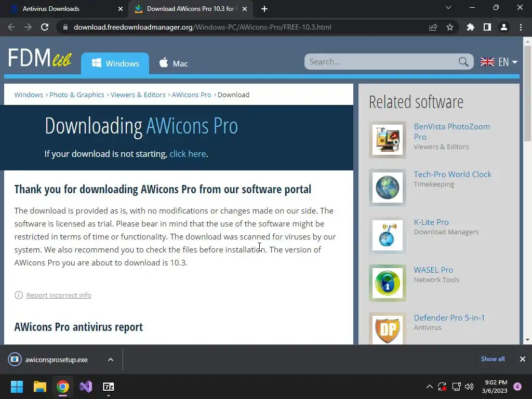Click the WASEL Pro padlock icon
The height and width of the screenshot is (399, 532).
click(388, 283)
